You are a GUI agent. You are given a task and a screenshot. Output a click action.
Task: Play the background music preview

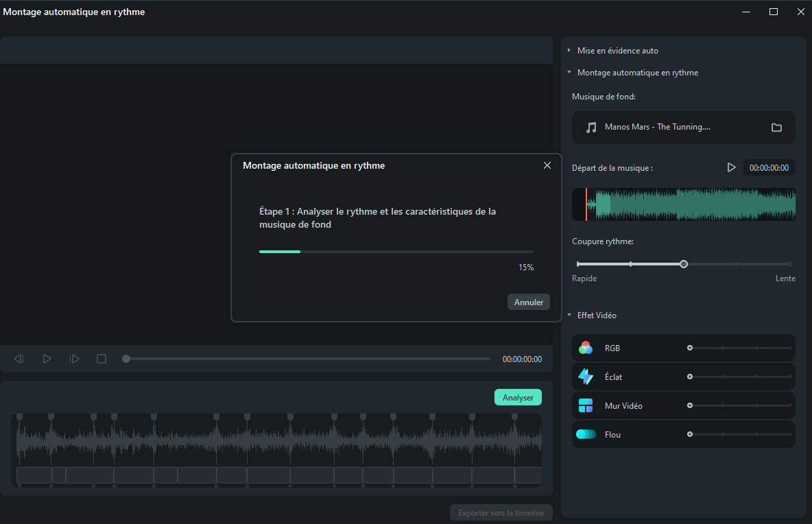tap(731, 167)
